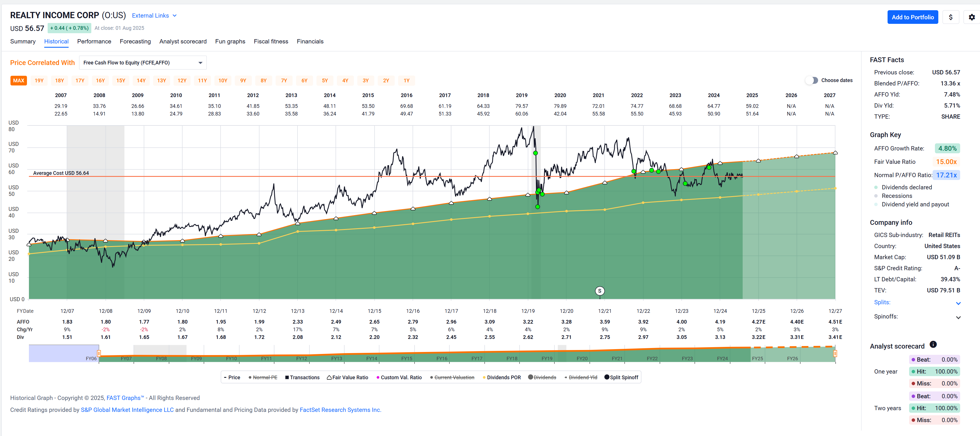
Task: Enable the Choose dates switch
Action: 812,80
